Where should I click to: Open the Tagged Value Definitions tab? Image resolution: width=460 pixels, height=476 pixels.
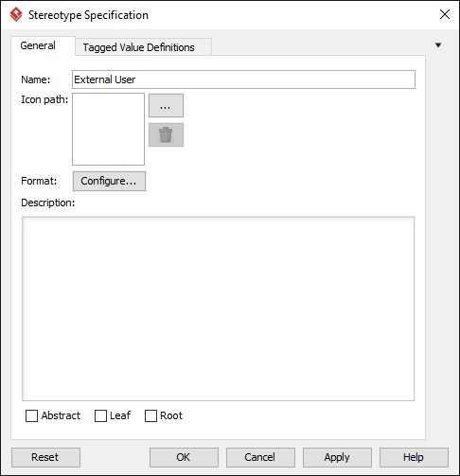pyautogui.click(x=143, y=47)
